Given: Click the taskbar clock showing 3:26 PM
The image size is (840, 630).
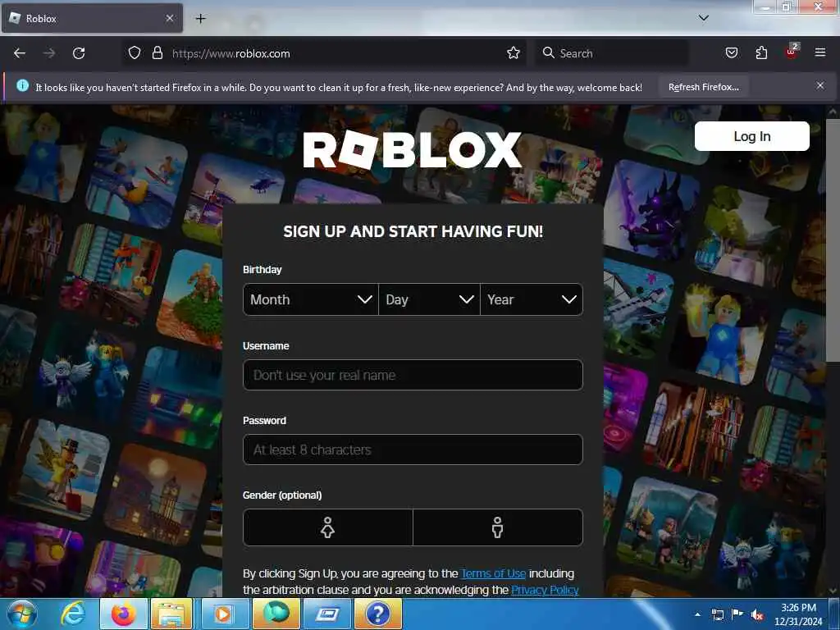Looking at the screenshot, I should [798, 614].
